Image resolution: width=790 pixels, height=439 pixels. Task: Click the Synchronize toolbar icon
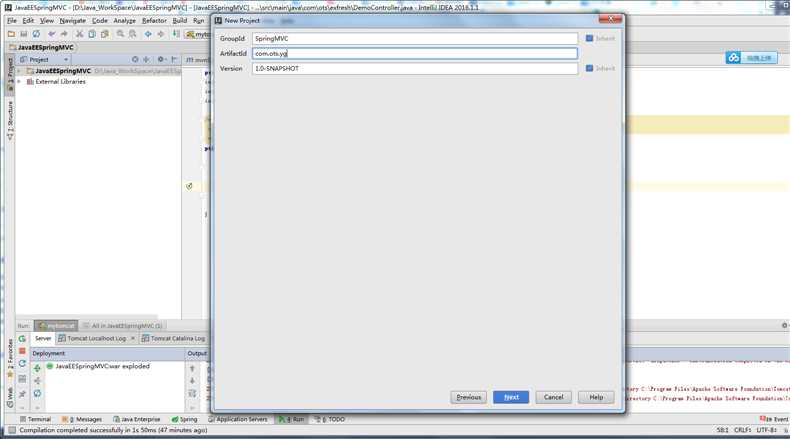coord(36,34)
